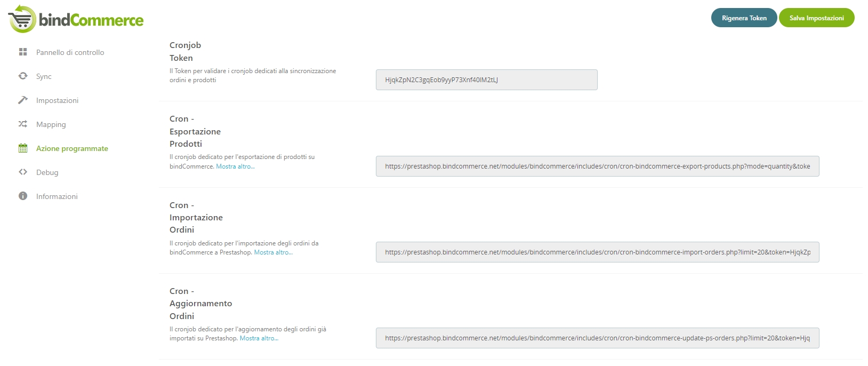Screen dimensions: 868x366
Task: Open the Debug page
Action: point(47,172)
